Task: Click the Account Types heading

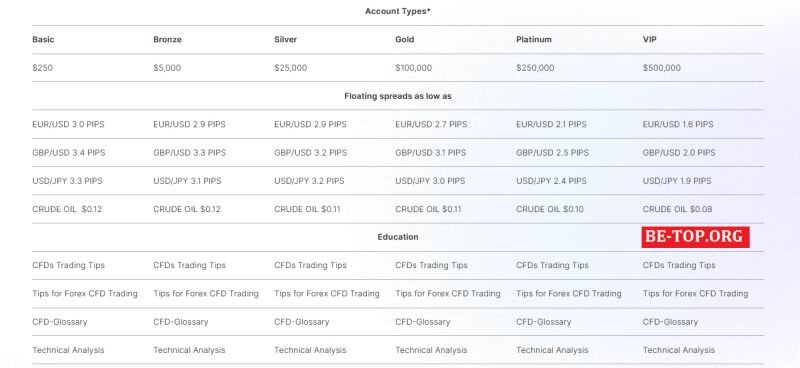Action: 397,11
